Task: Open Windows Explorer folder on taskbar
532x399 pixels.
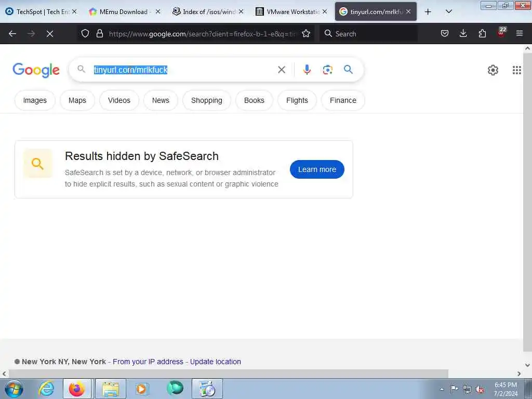Action: [x=111, y=389]
